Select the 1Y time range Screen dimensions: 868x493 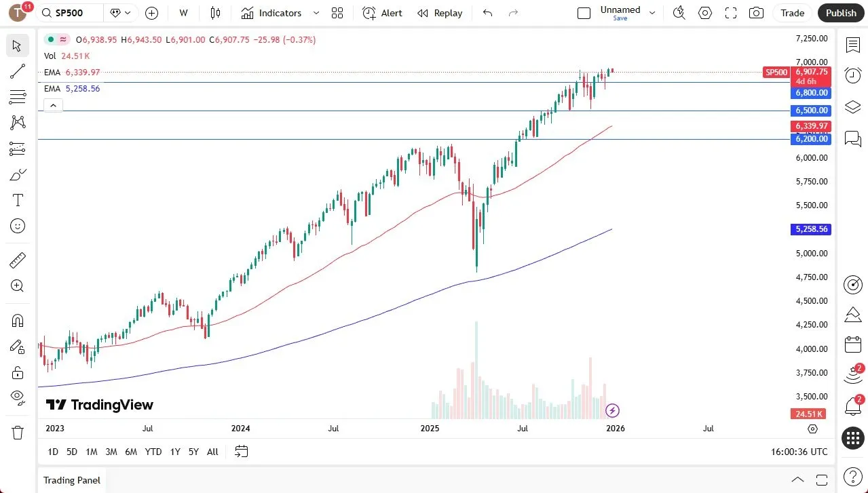coord(174,452)
